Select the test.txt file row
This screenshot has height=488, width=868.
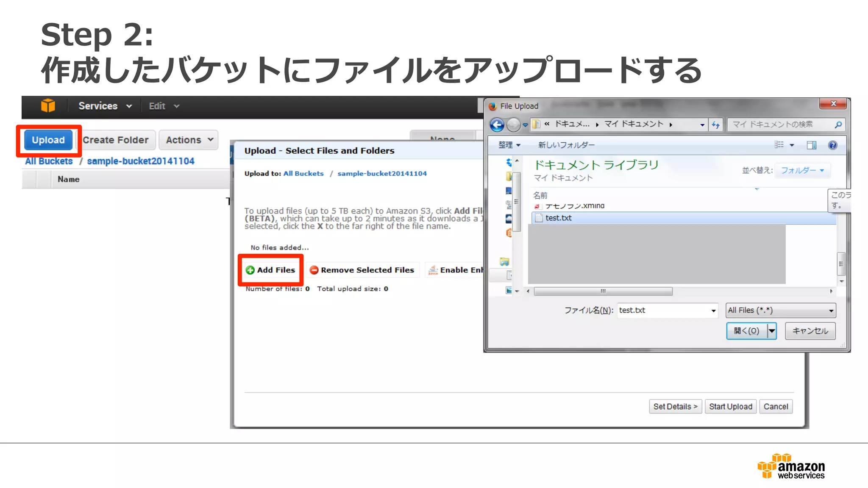point(684,218)
